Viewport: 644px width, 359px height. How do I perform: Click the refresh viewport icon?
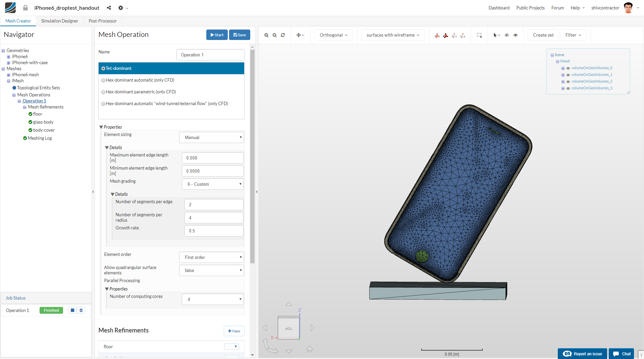(x=283, y=35)
